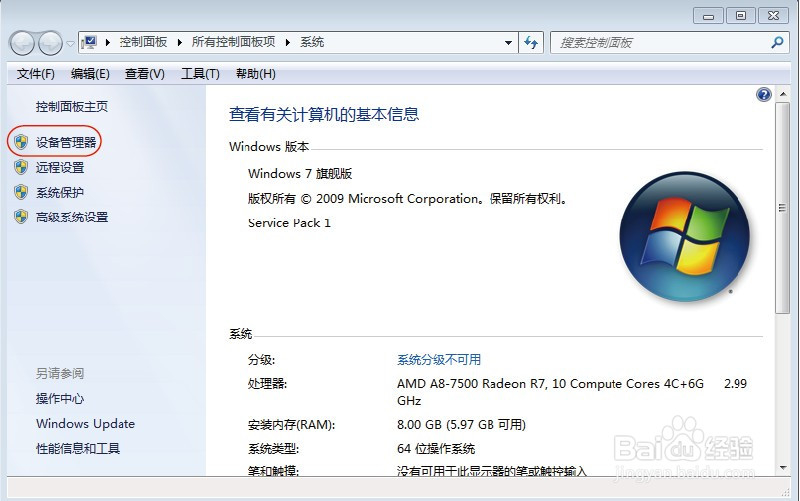Click the shield icon next to 设备管理器

(21, 142)
